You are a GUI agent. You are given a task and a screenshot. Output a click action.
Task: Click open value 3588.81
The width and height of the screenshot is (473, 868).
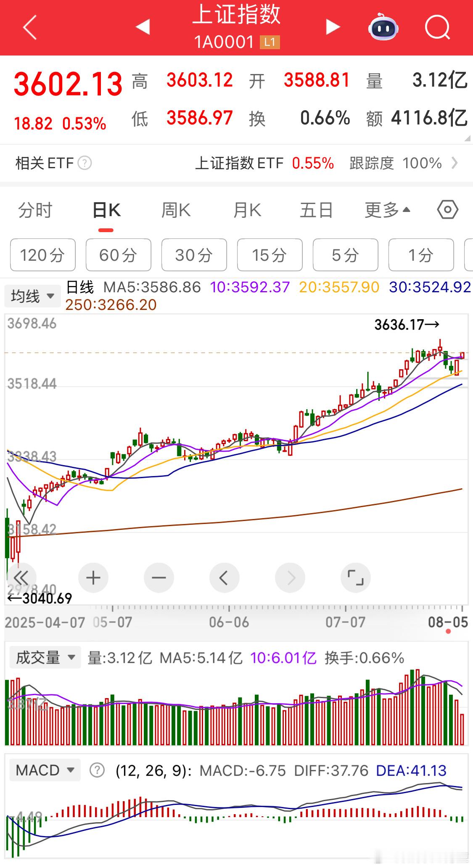click(317, 80)
